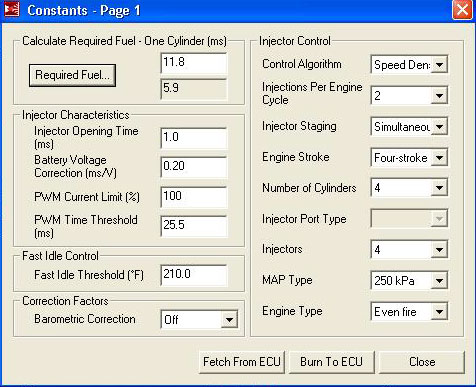Click the Injector Control group label
The image size is (476, 387).
[295, 41]
